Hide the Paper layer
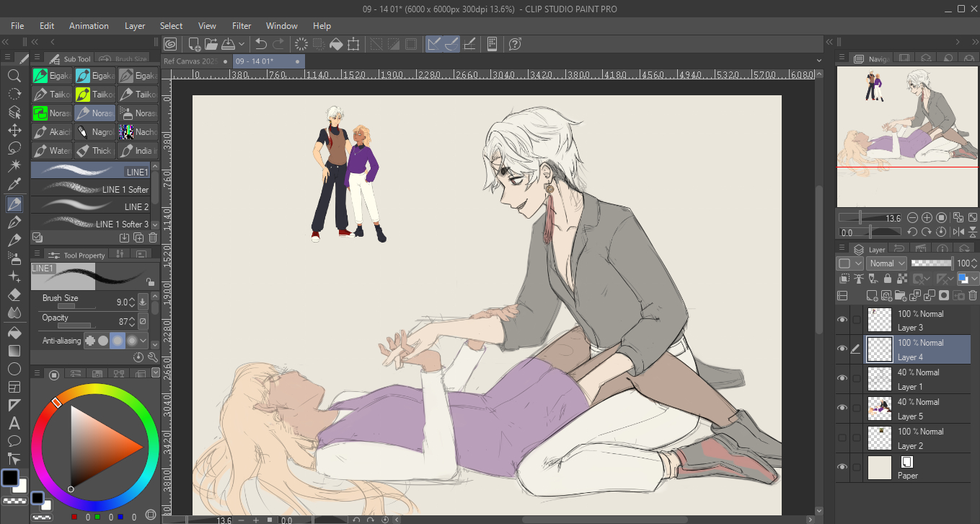The width and height of the screenshot is (980, 524). pos(842,468)
